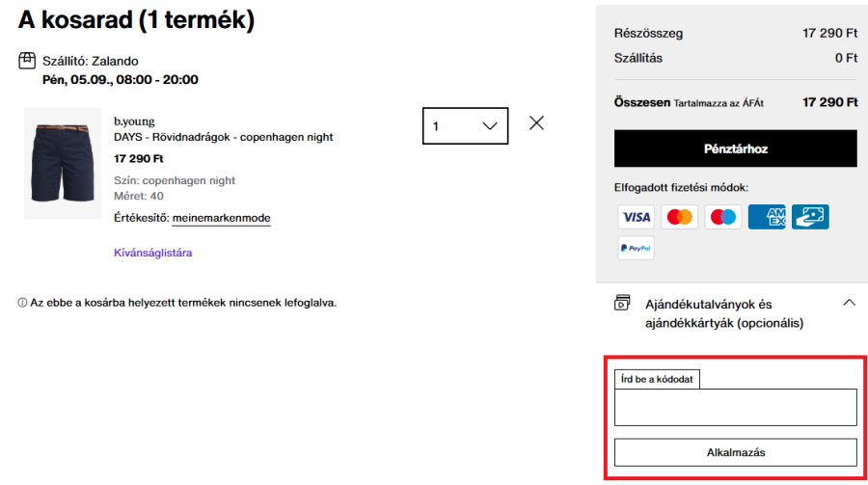Viewport: 868px width, 485px height.
Task: Click the American Express payment icon
Action: [x=767, y=217]
